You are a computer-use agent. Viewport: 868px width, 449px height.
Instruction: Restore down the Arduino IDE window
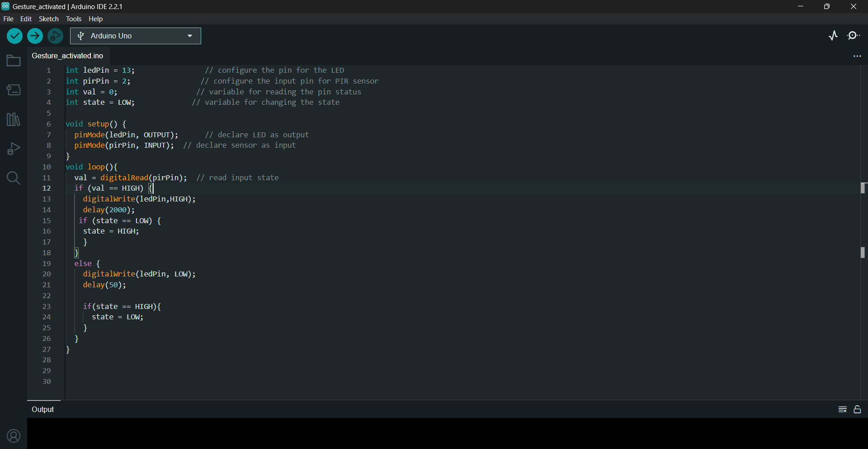point(827,6)
